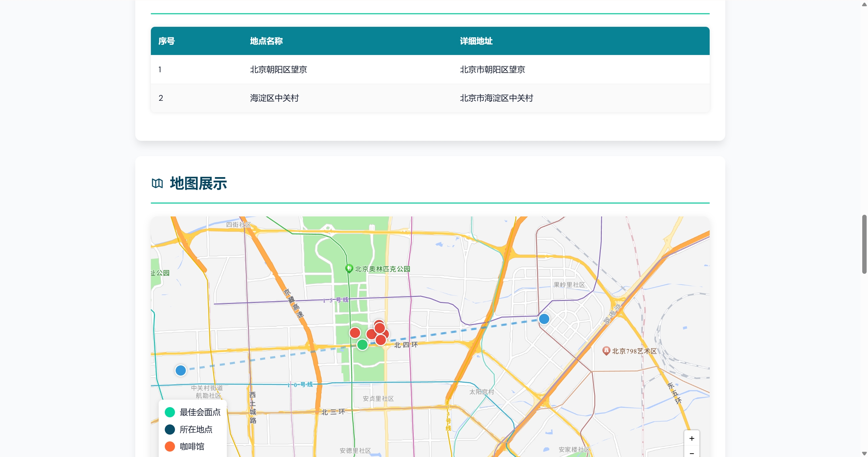Click the green best meeting point marker
Image resolution: width=868 pixels, height=457 pixels.
[x=362, y=345]
